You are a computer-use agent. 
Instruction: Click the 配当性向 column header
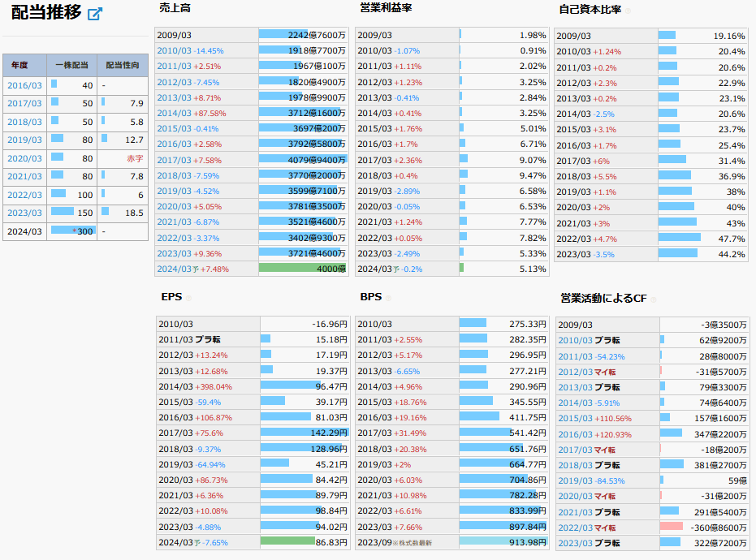tap(123, 65)
